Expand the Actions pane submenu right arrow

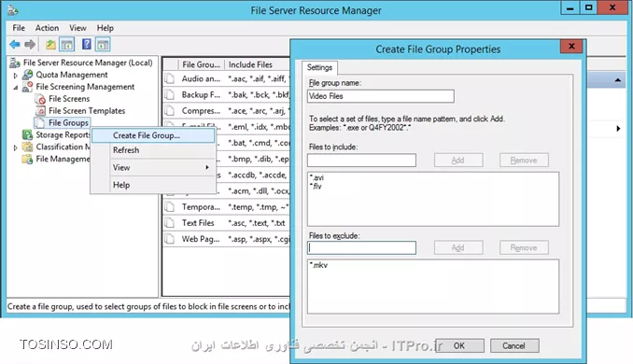[618, 129]
